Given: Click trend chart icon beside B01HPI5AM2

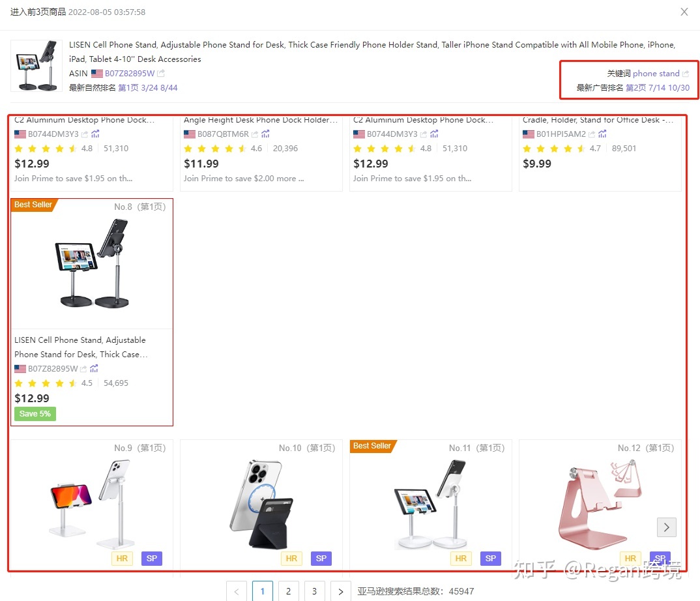Looking at the screenshot, I should tap(602, 134).
